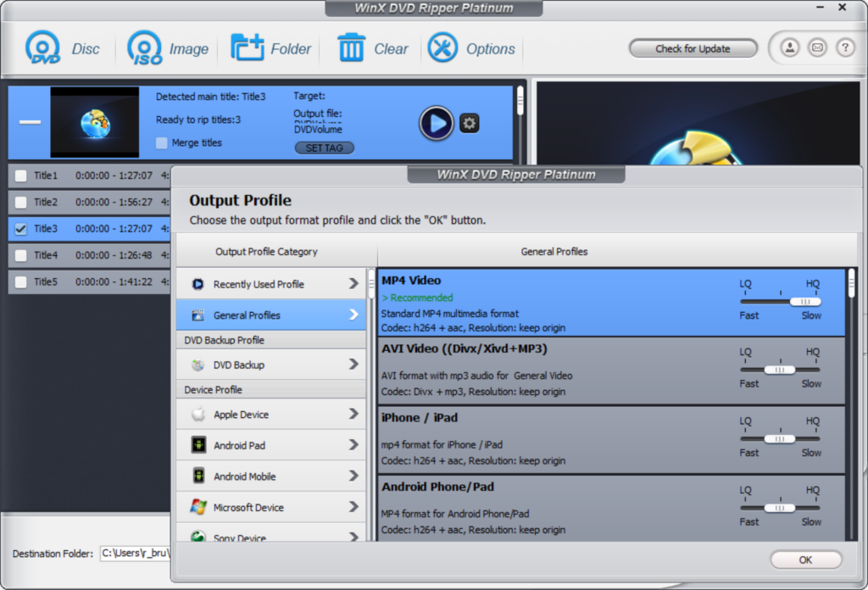Uncheck the Title3 checkbox
The height and width of the screenshot is (590, 868).
21,229
